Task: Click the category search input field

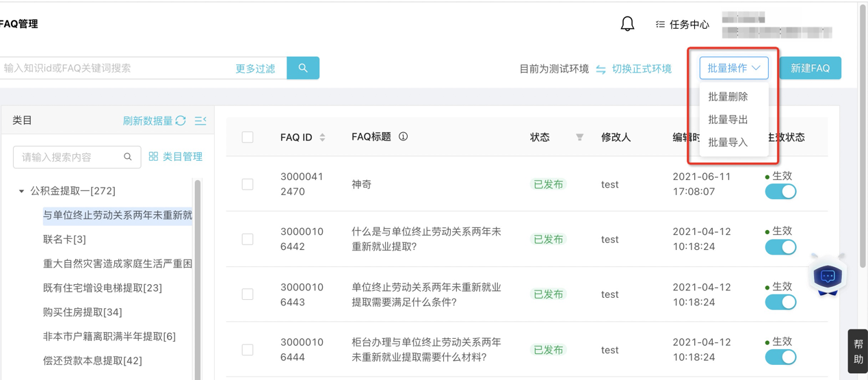Action: [70, 157]
